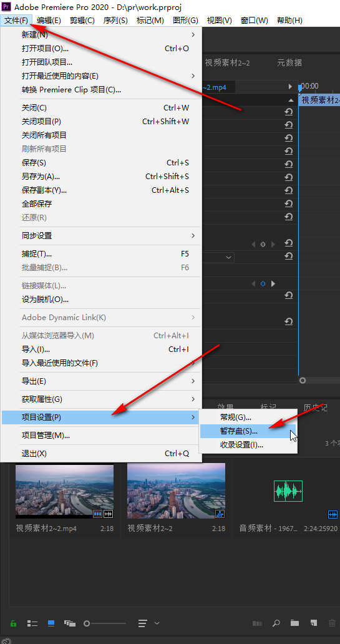This screenshot has height=644, width=340.
Task: Open the 窗口(W) menu
Action: [x=255, y=21]
